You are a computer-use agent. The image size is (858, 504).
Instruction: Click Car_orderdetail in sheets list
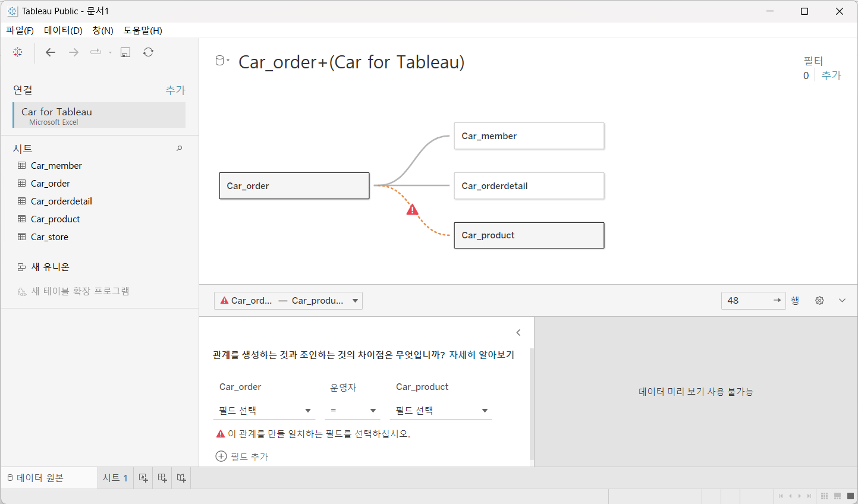(x=61, y=201)
